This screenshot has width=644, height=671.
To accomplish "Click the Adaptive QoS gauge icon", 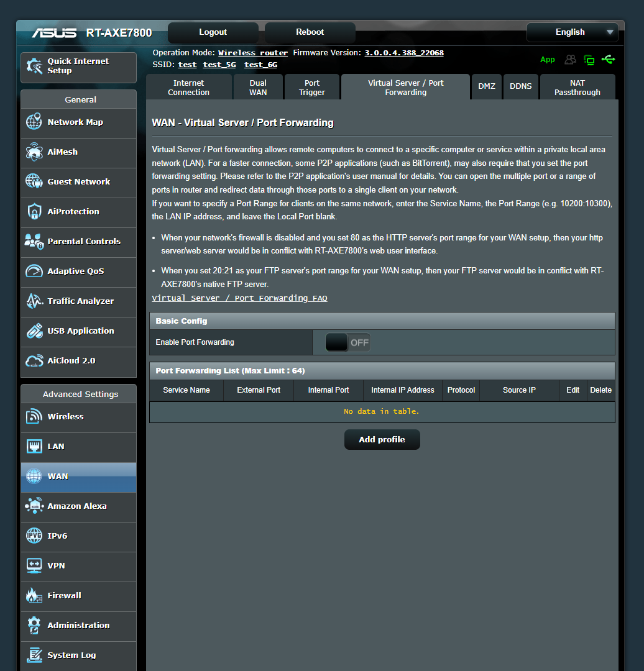I will pyautogui.click(x=34, y=271).
